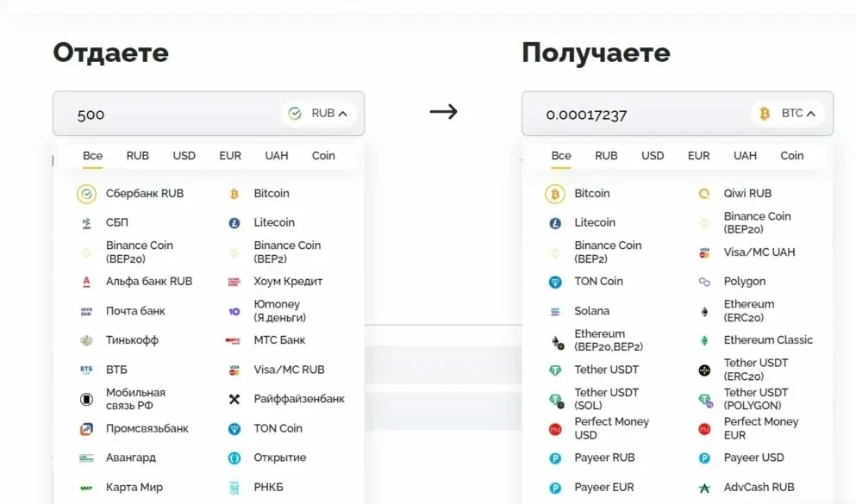Choose plain Tether USDT in receive list
Image resolution: width=856 pixels, height=504 pixels.
[x=606, y=370]
